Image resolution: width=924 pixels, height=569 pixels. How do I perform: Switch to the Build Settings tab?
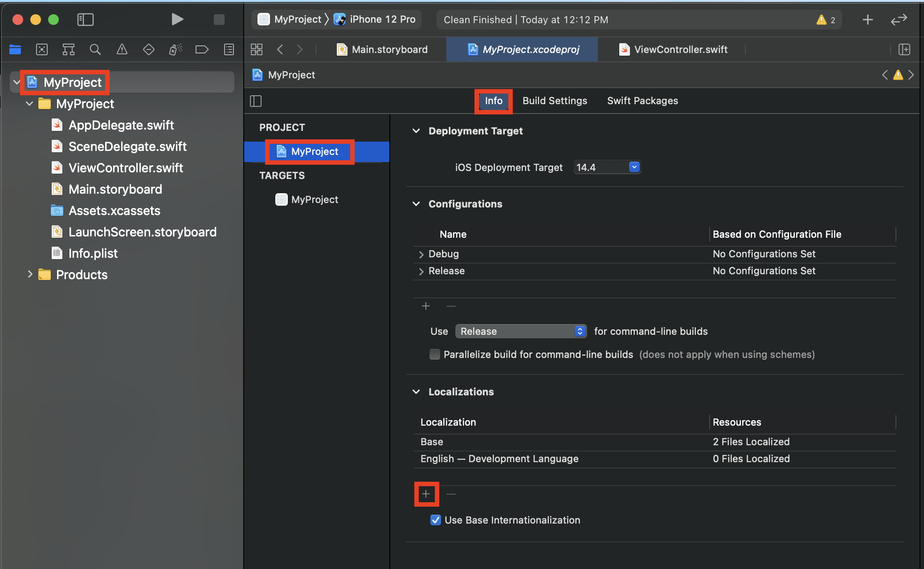coord(554,101)
